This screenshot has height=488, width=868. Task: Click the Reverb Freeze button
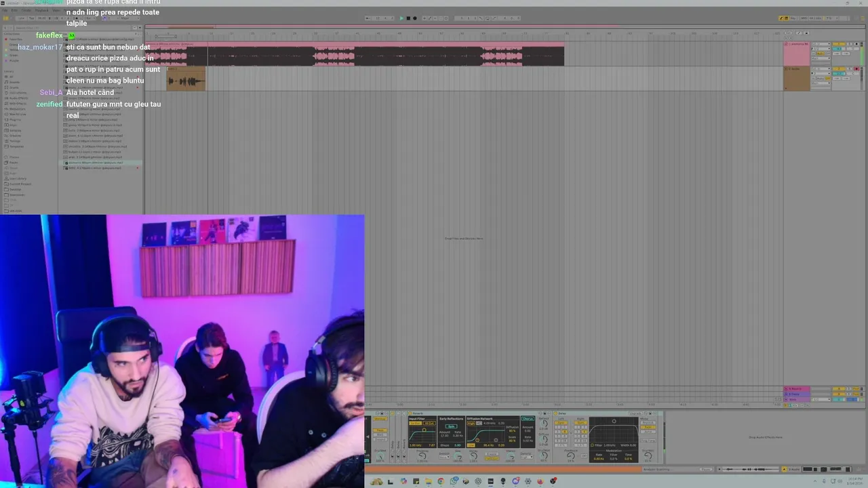492,453
